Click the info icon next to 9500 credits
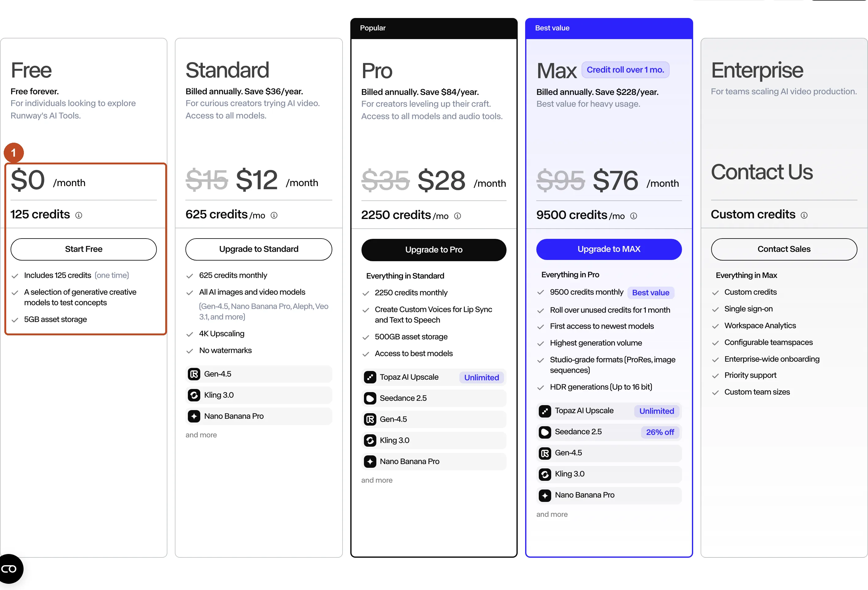The image size is (868, 590). pyautogui.click(x=634, y=216)
